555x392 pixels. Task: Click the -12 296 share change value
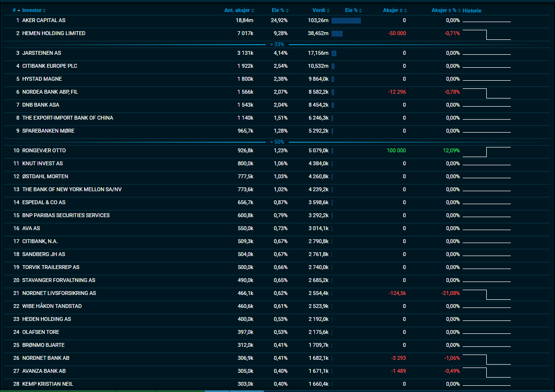coord(397,92)
